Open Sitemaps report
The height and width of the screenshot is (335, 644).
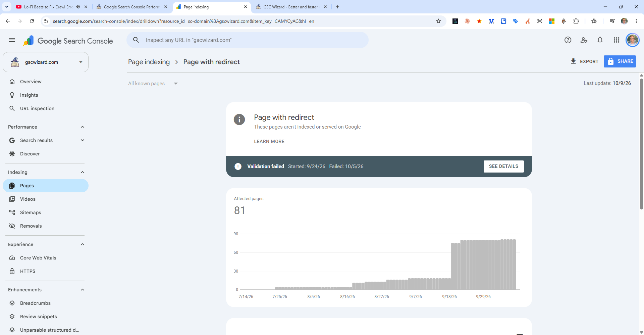(46, 212)
